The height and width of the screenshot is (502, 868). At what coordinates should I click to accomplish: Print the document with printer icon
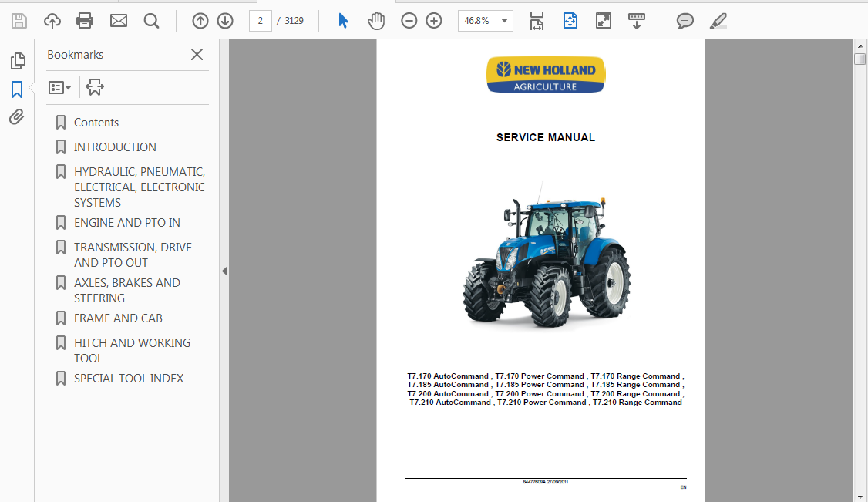(x=85, y=21)
